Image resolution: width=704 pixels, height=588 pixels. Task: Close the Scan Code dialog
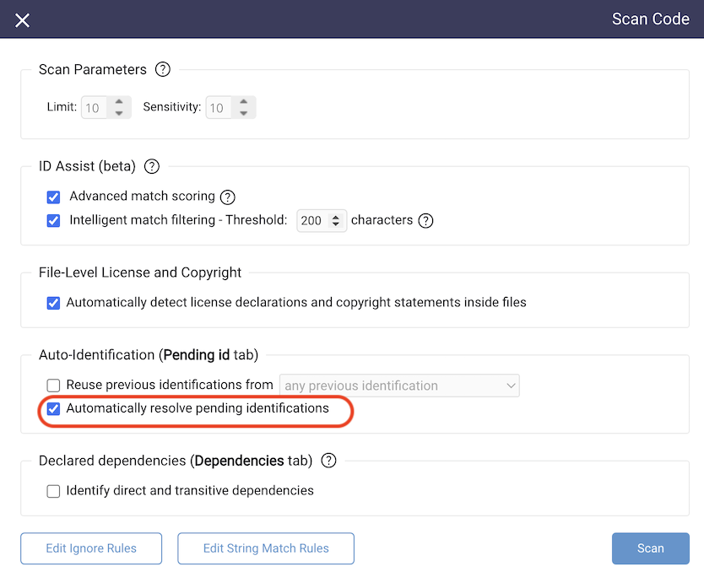click(22, 20)
